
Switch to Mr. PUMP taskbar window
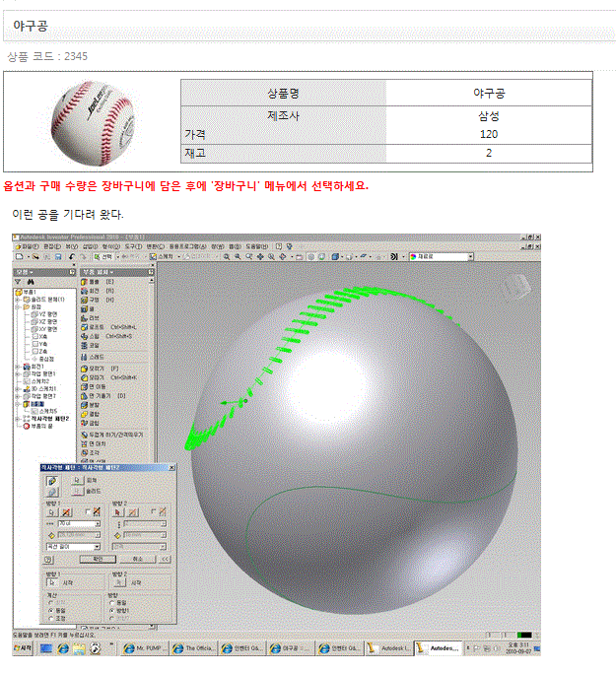point(143,648)
